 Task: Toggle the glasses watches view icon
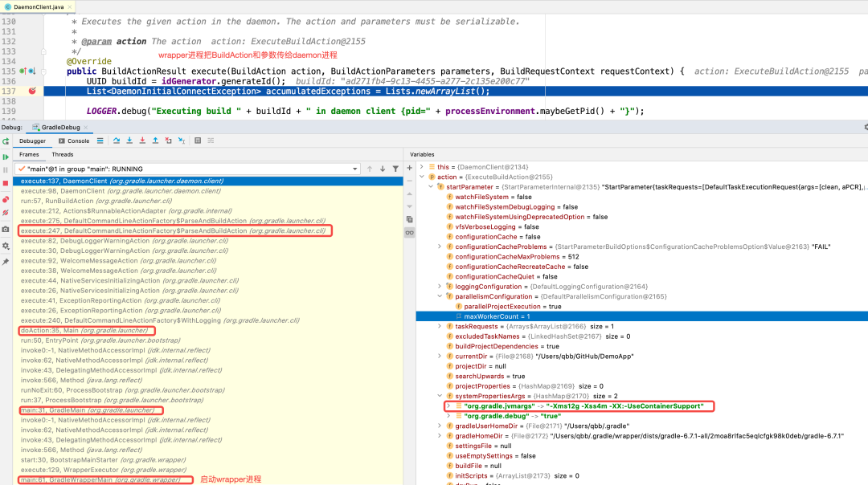pos(409,232)
